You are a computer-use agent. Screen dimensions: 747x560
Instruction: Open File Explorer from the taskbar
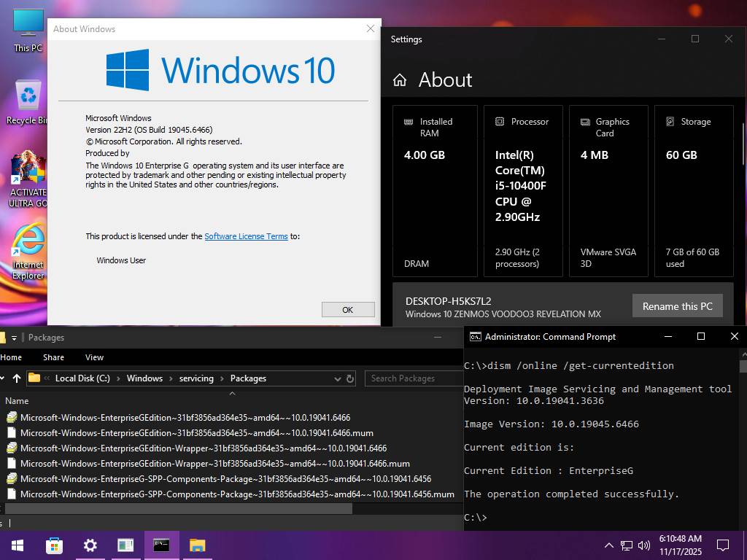pos(197,545)
